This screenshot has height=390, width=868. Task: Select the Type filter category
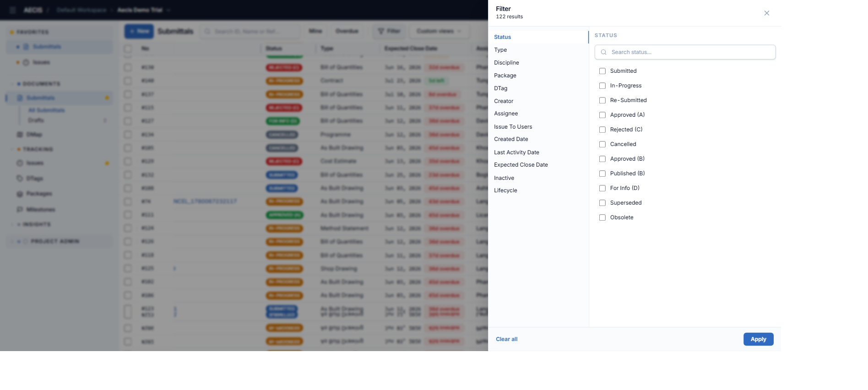[538, 50]
